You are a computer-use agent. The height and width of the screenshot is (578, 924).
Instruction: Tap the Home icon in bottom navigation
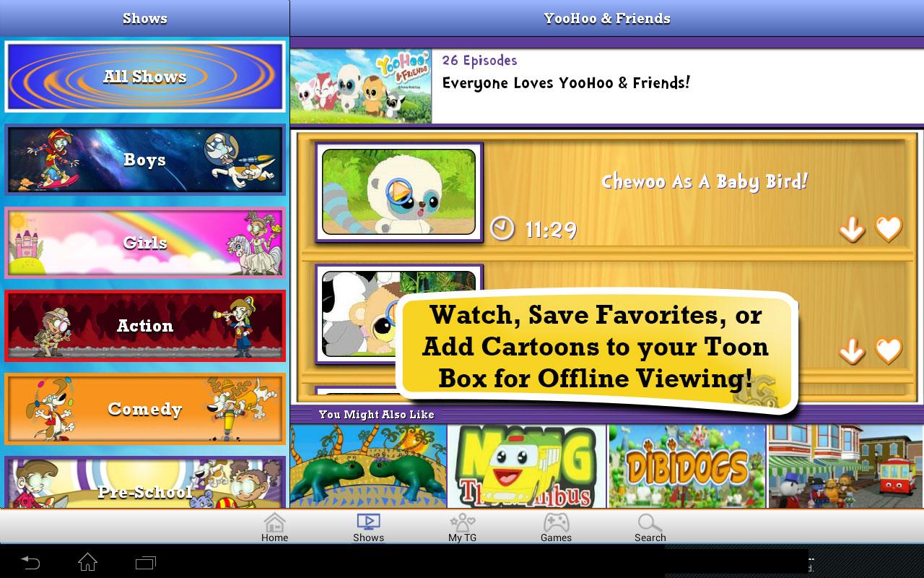(x=274, y=526)
